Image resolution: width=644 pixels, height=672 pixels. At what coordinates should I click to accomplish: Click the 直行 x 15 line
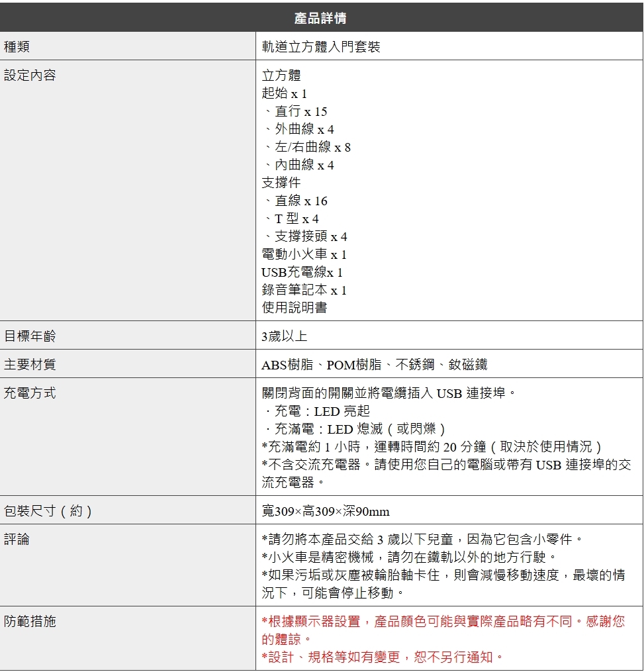tap(300, 111)
